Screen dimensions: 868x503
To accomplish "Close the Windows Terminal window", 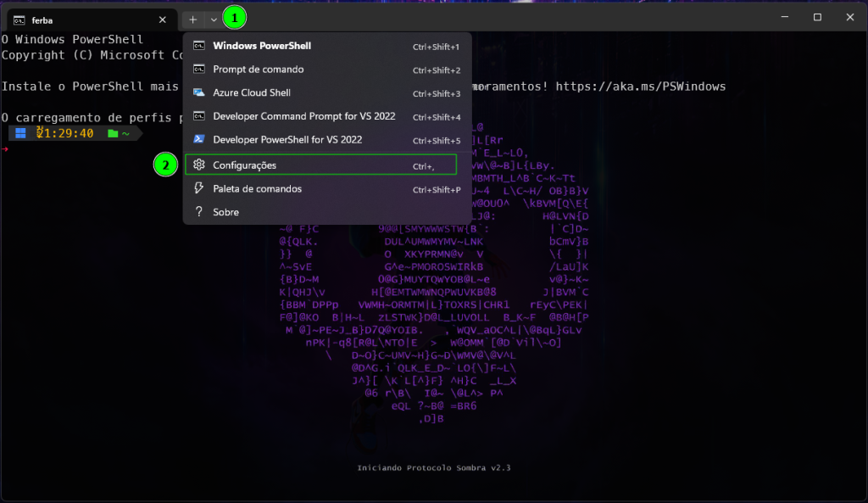I will point(850,17).
